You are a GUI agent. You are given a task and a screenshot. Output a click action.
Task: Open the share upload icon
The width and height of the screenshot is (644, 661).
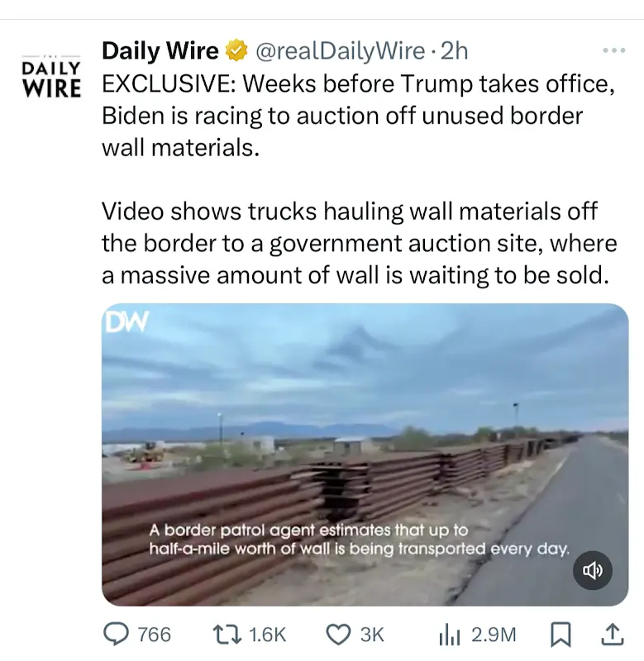coord(613,635)
